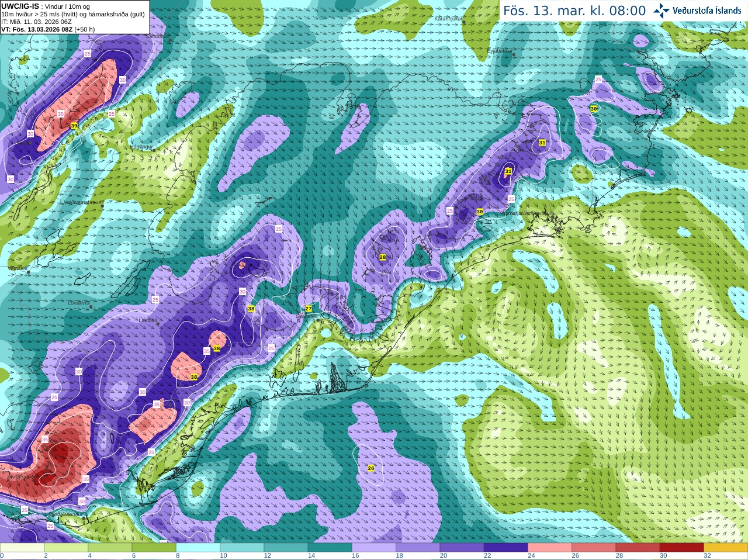Pick the 10–12 m/s aqua legend swatch
The height and width of the screenshot is (560, 748).
click(x=242, y=548)
